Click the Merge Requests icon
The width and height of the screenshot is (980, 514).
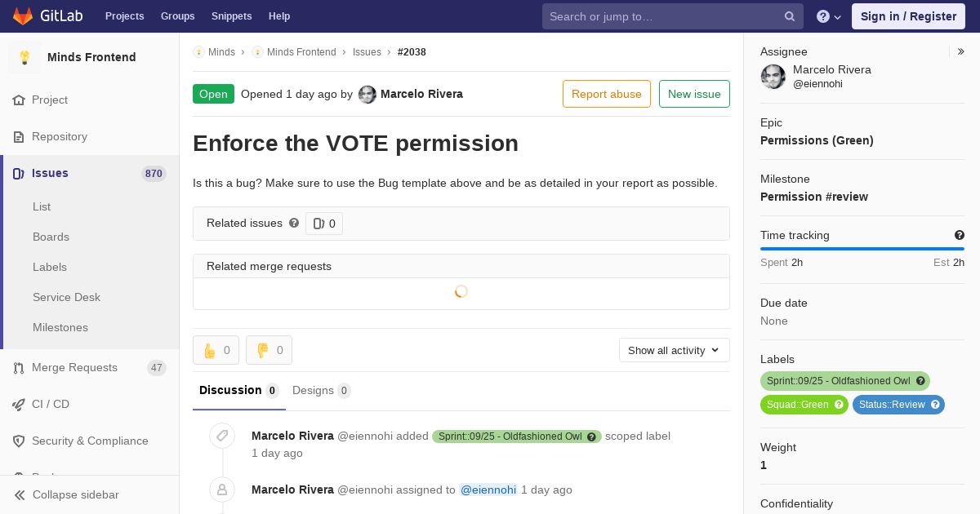[19, 367]
